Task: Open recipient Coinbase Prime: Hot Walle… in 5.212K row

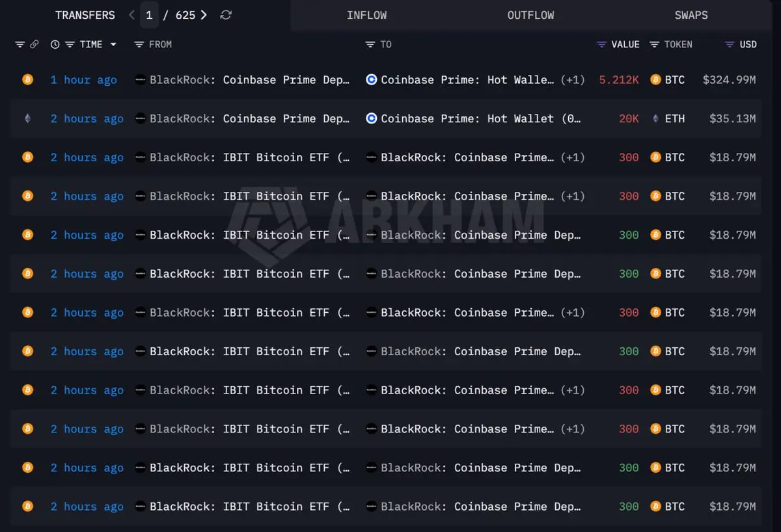Action: (x=468, y=80)
